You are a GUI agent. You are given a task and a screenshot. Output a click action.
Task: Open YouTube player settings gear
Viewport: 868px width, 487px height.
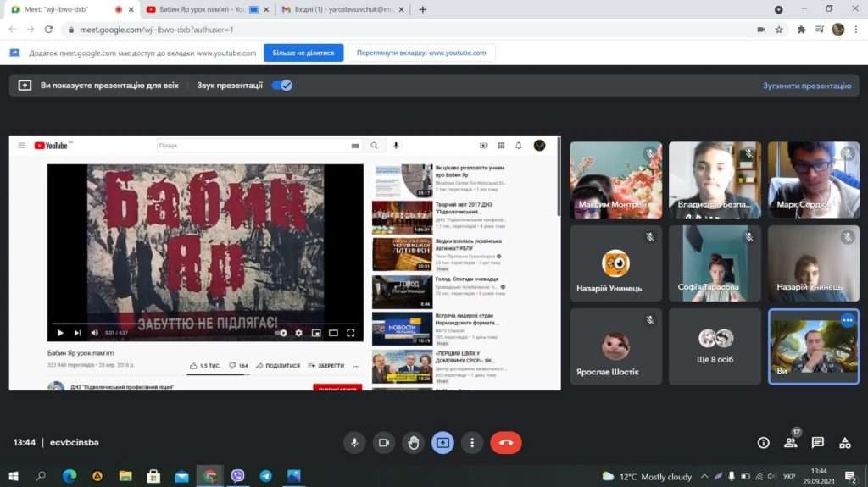299,333
